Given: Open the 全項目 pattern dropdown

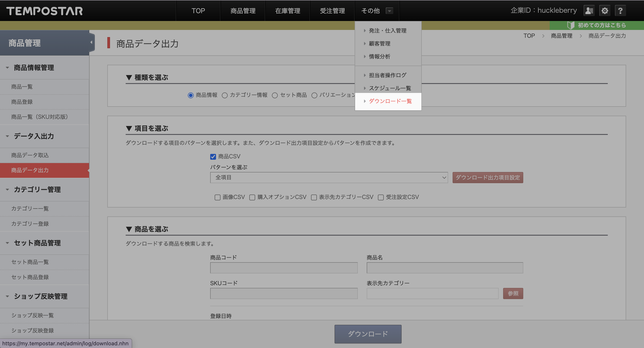Looking at the screenshot, I should click(x=329, y=178).
